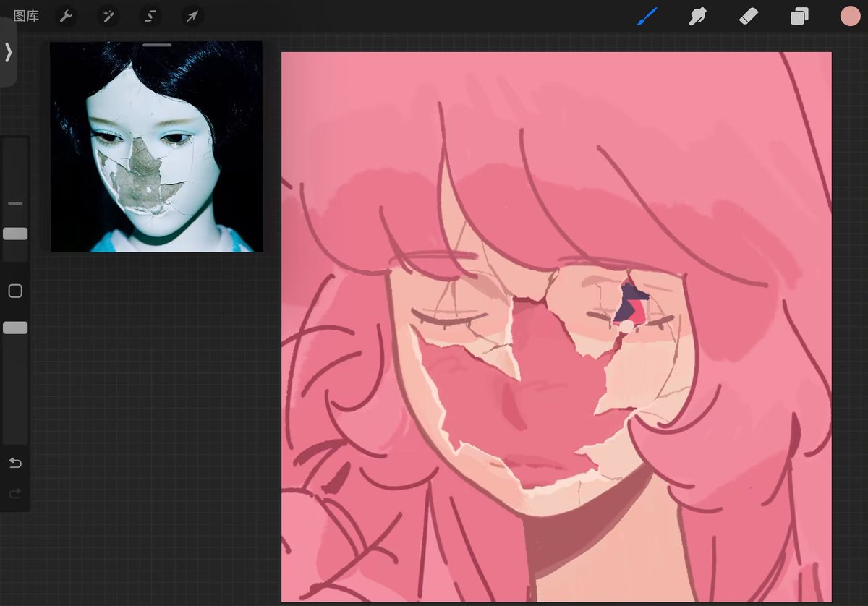Select the Eraser tool
This screenshot has width=868, height=606.
tap(749, 16)
